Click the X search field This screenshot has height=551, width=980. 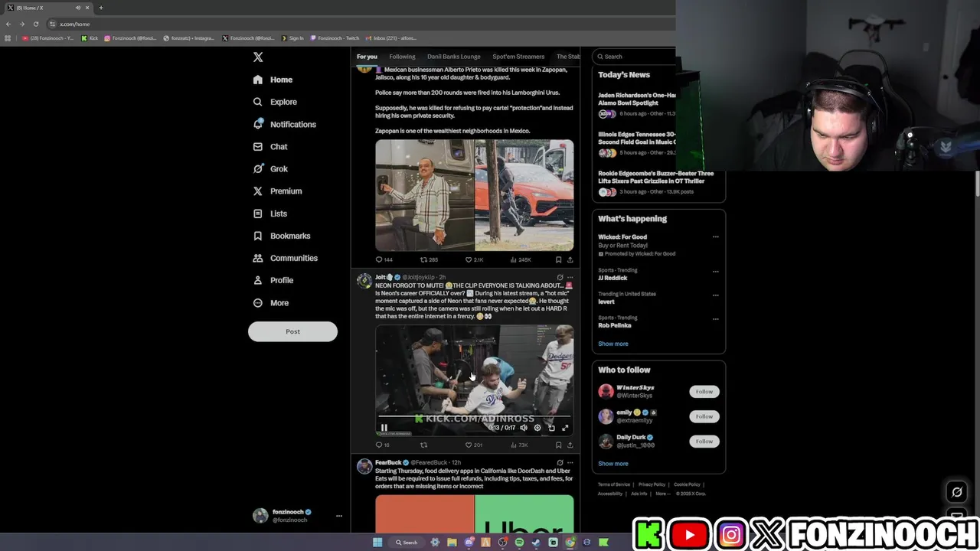pos(635,57)
